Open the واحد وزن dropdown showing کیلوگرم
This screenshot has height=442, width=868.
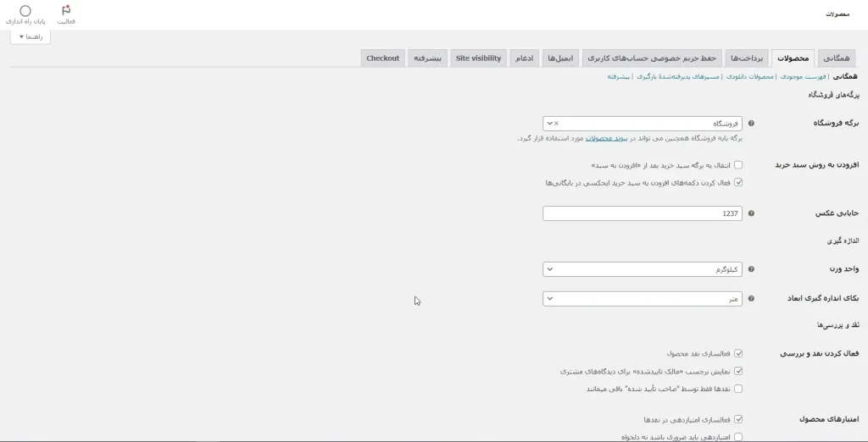[643, 269]
